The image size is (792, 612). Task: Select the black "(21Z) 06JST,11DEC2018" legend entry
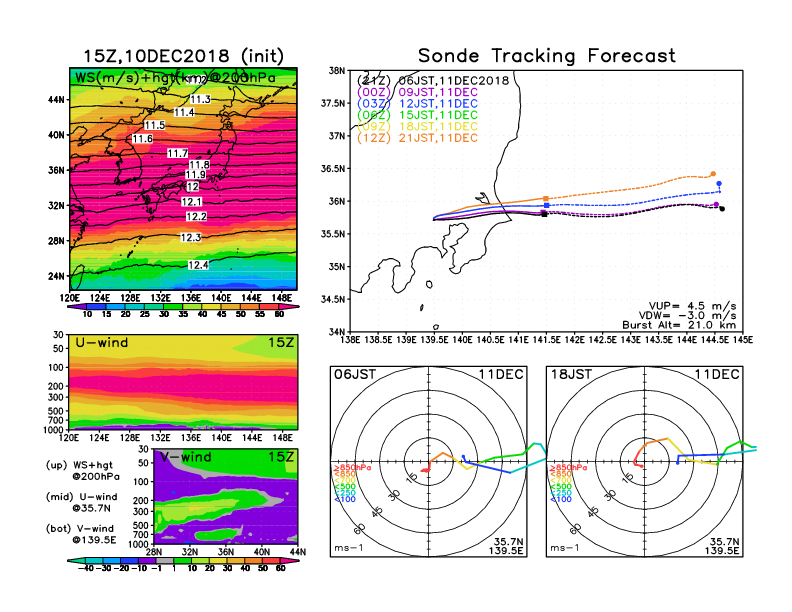coord(433,81)
